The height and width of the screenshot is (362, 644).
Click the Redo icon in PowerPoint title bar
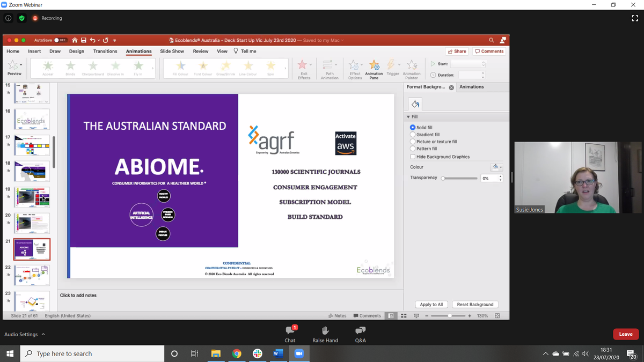(x=106, y=40)
